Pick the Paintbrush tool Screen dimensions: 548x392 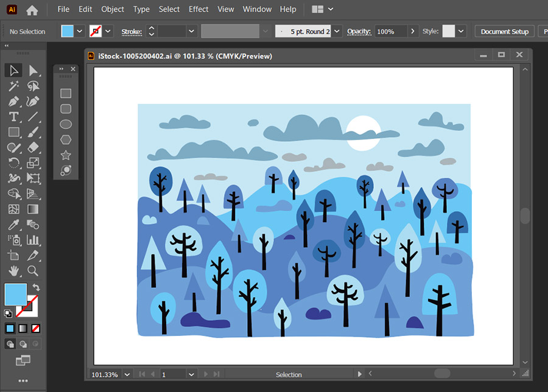(x=33, y=131)
